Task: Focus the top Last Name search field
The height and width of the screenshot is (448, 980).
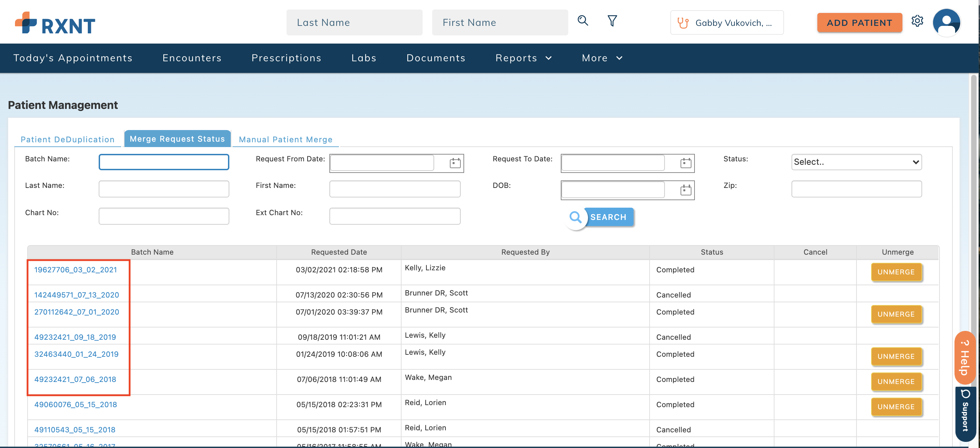Action: (354, 22)
